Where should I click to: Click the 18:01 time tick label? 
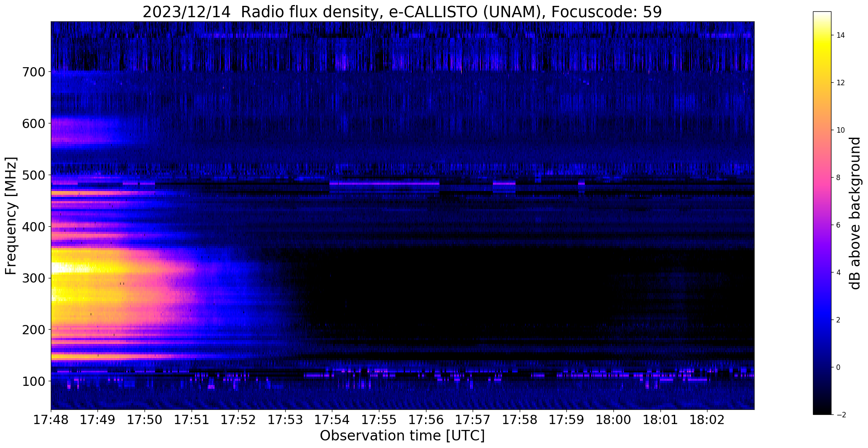[x=660, y=420]
